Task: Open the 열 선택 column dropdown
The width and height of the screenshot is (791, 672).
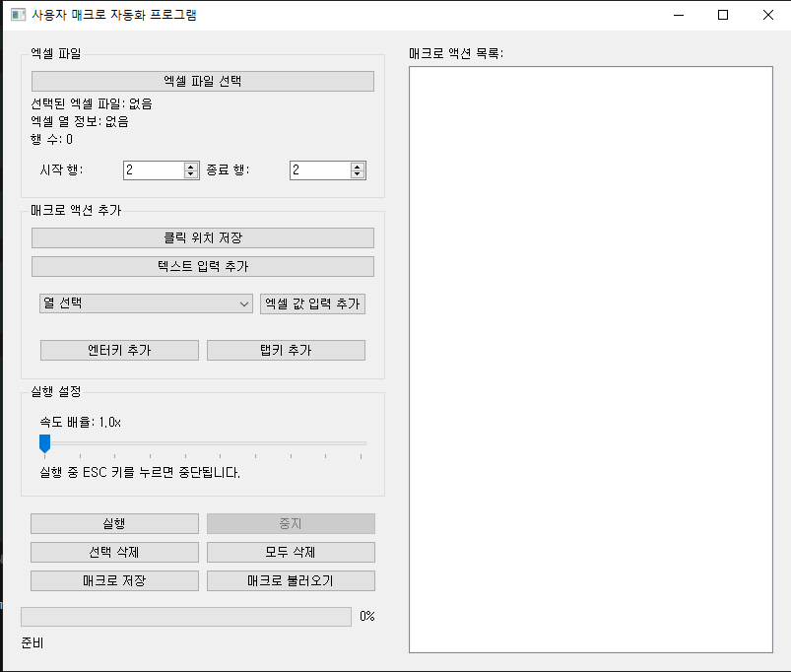Action: click(x=146, y=303)
